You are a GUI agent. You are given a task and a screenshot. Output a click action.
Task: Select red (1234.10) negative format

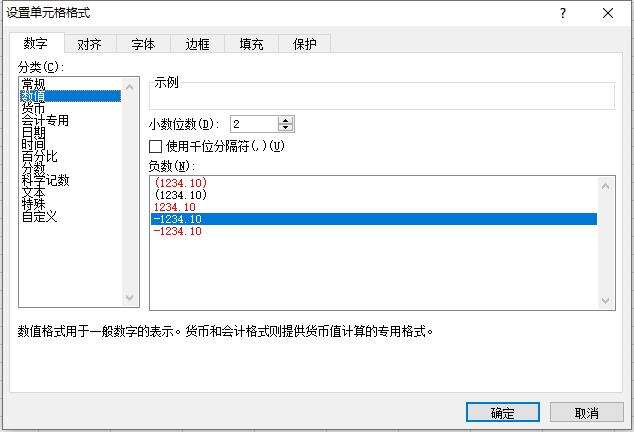tap(180, 183)
